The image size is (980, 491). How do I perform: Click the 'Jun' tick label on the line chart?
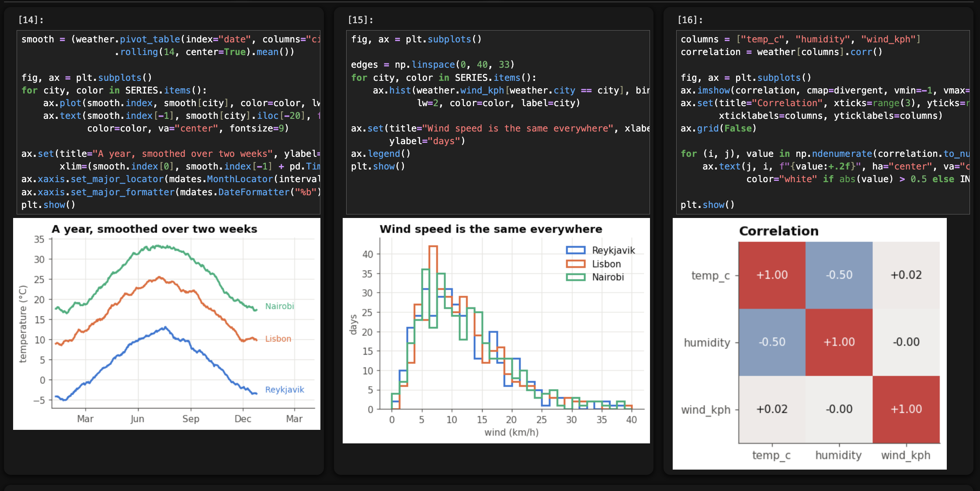point(137,419)
